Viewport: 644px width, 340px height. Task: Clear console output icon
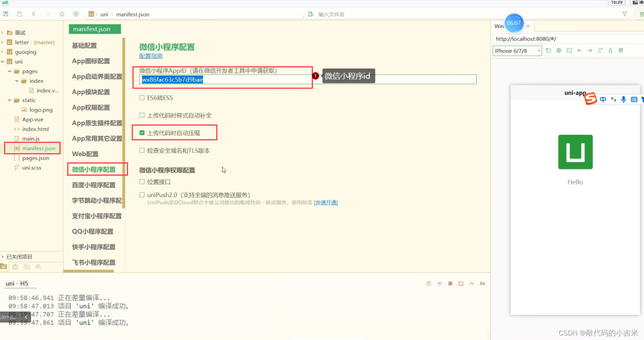coord(482,283)
